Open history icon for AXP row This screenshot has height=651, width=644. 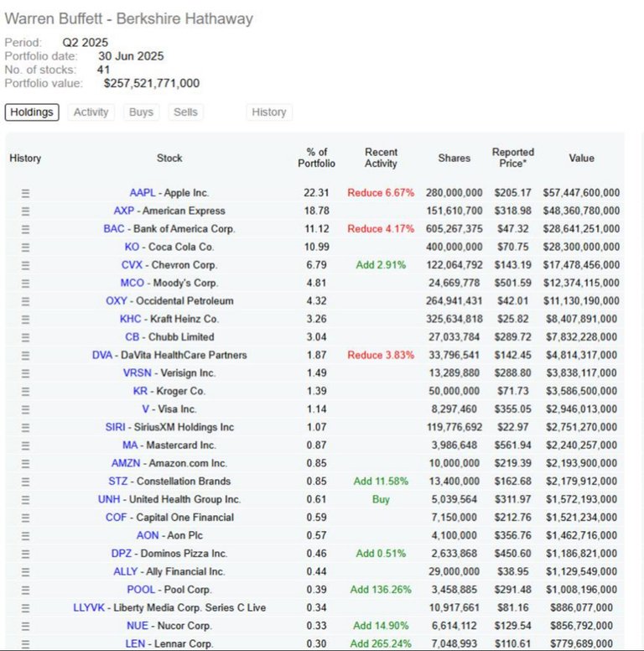25,211
